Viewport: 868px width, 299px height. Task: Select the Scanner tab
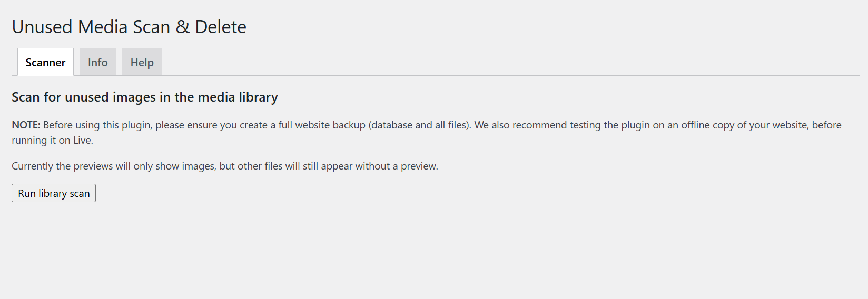(x=45, y=62)
